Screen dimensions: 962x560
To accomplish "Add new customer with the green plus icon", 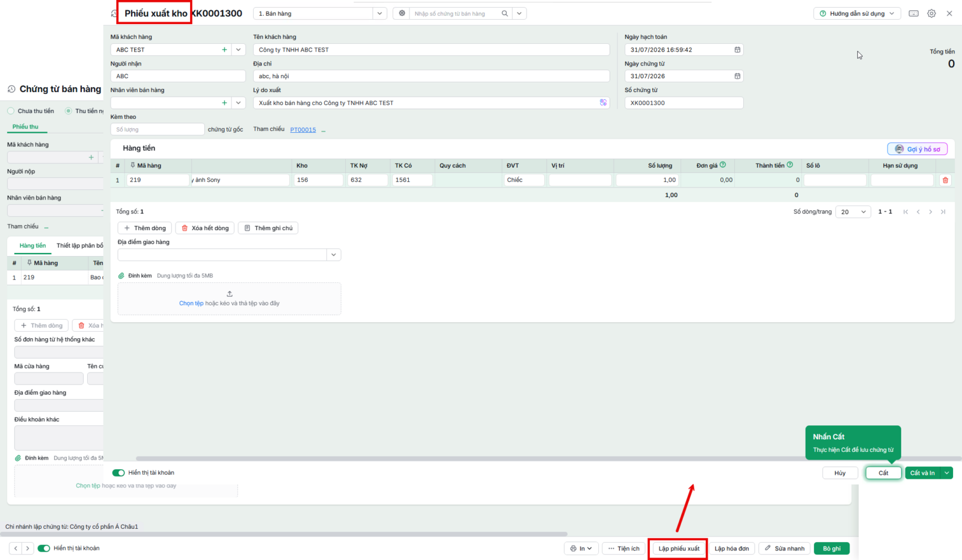I will click(224, 50).
